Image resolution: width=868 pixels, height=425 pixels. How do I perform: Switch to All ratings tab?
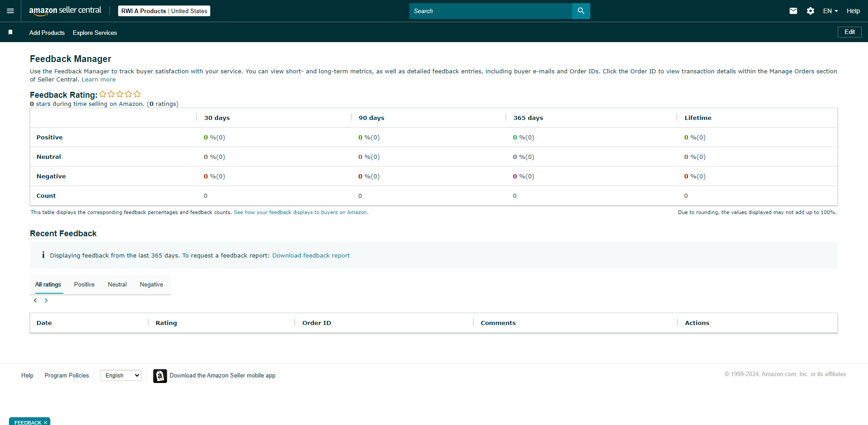point(48,285)
